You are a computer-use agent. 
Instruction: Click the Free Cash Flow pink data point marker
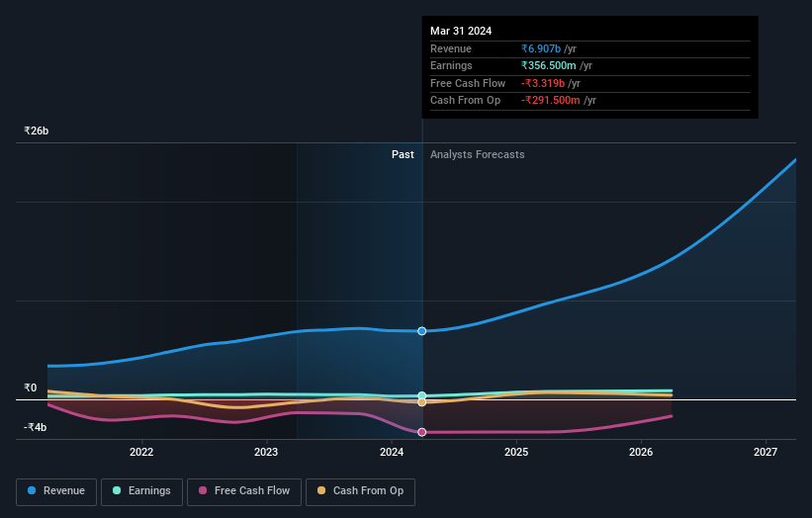coord(422,432)
